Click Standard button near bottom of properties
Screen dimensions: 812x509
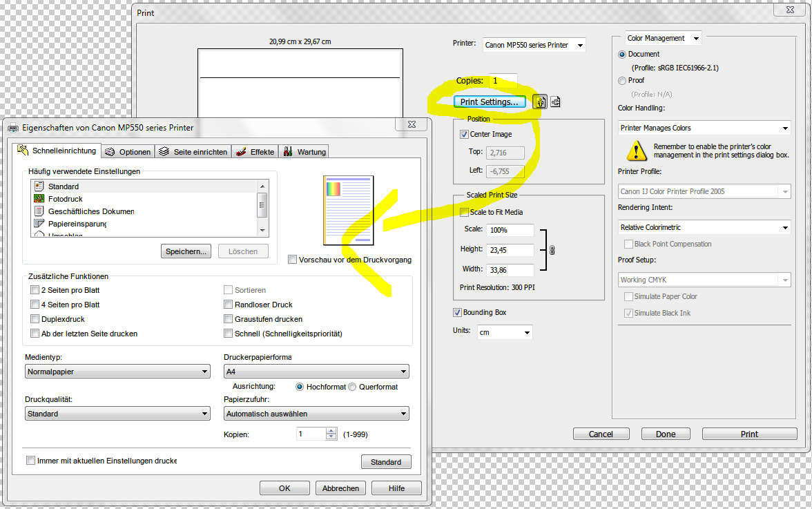tap(386, 462)
